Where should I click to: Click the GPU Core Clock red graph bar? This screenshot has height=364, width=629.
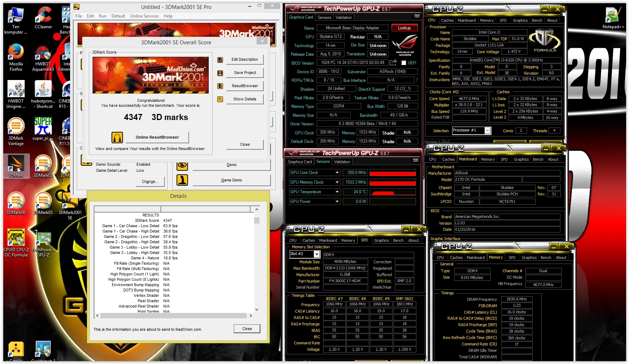coord(392,173)
